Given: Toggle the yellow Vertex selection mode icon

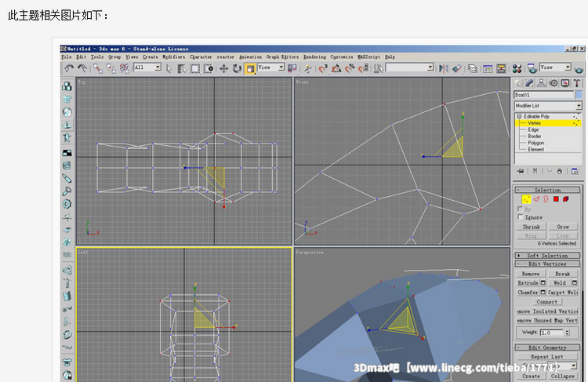Looking at the screenshot, I should [x=526, y=199].
